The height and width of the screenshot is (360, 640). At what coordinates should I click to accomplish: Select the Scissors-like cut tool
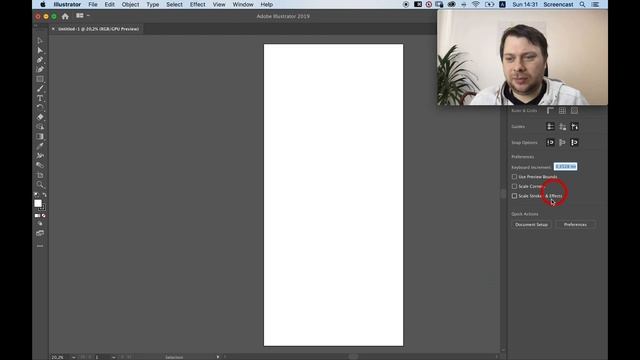40,156
